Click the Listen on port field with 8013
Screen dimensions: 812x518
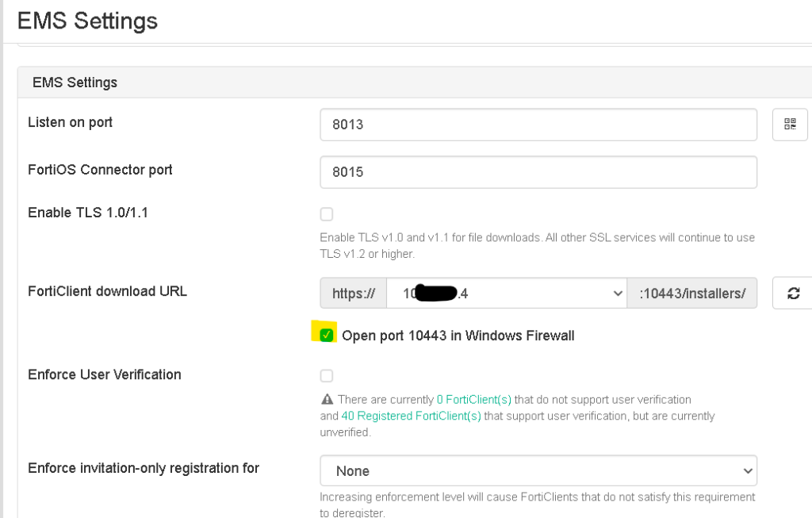coord(538,125)
